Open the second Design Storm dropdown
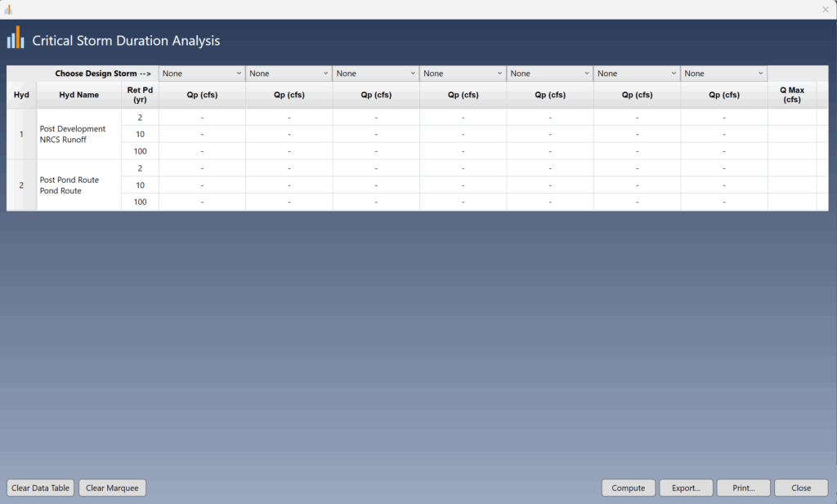The width and height of the screenshot is (837, 504). pos(288,73)
